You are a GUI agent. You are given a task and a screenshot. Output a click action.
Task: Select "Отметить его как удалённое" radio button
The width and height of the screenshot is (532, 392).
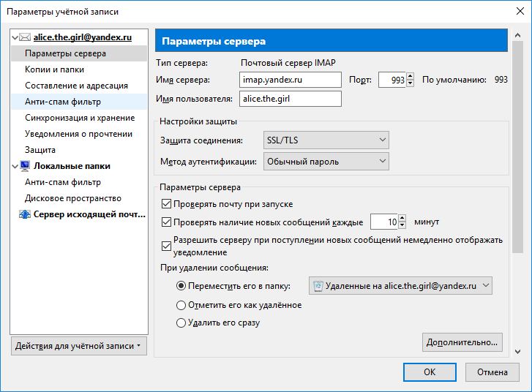[x=181, y=305]
